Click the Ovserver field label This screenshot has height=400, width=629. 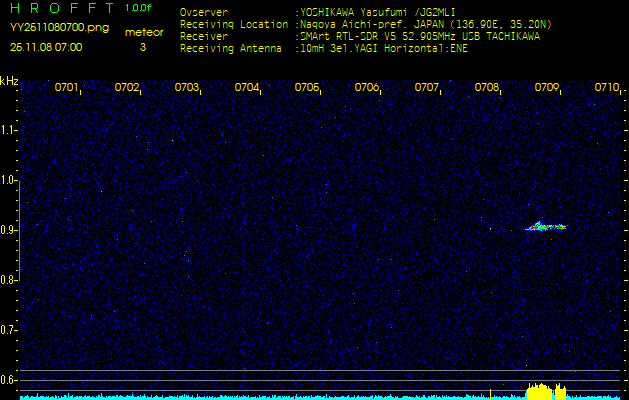tap(204, 13)
